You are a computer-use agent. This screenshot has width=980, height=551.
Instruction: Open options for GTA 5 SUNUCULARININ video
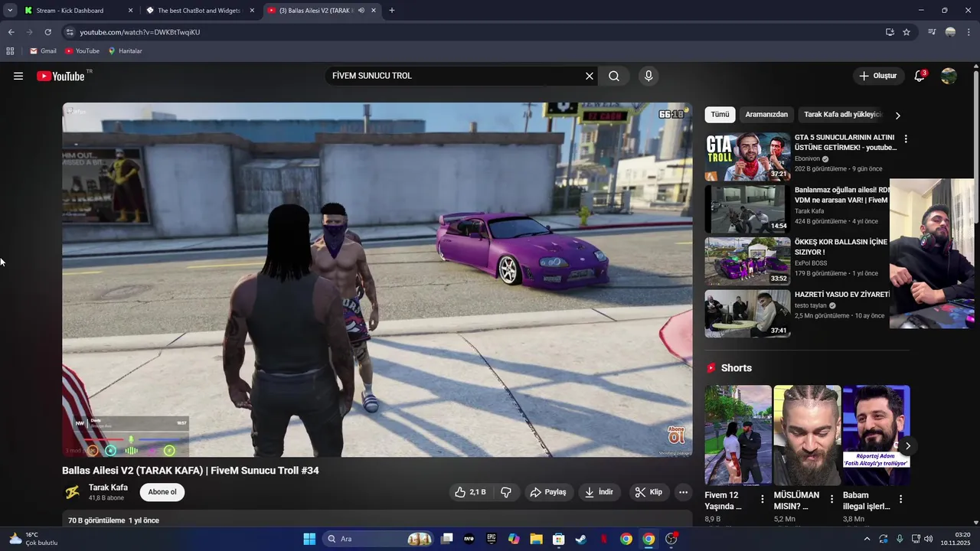(x=906, y=139)
